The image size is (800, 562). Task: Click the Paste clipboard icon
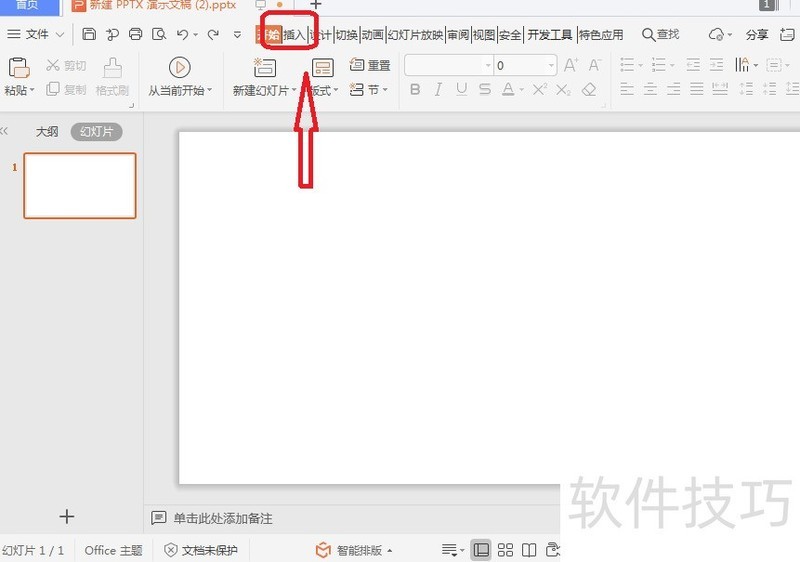pos(18,68)
